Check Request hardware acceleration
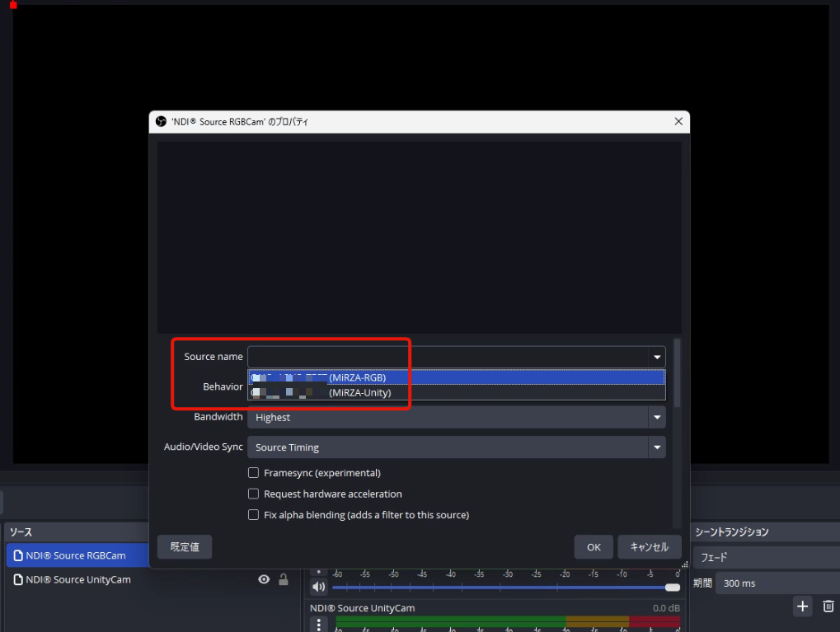The width and height of the screenshot is (840, 632). [254, 494]
